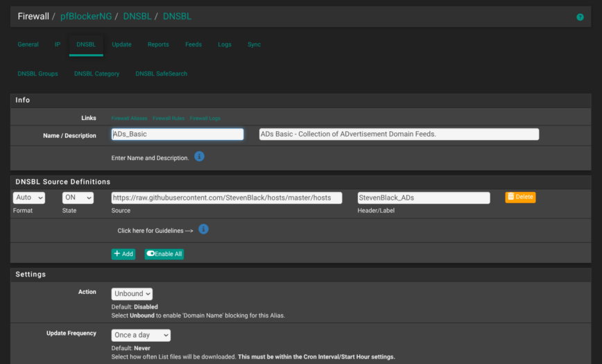The width and height of the screenshot is (602, 364).
Task: Click the last DNSBL breadcrumb link
Action: click(177, 17)
